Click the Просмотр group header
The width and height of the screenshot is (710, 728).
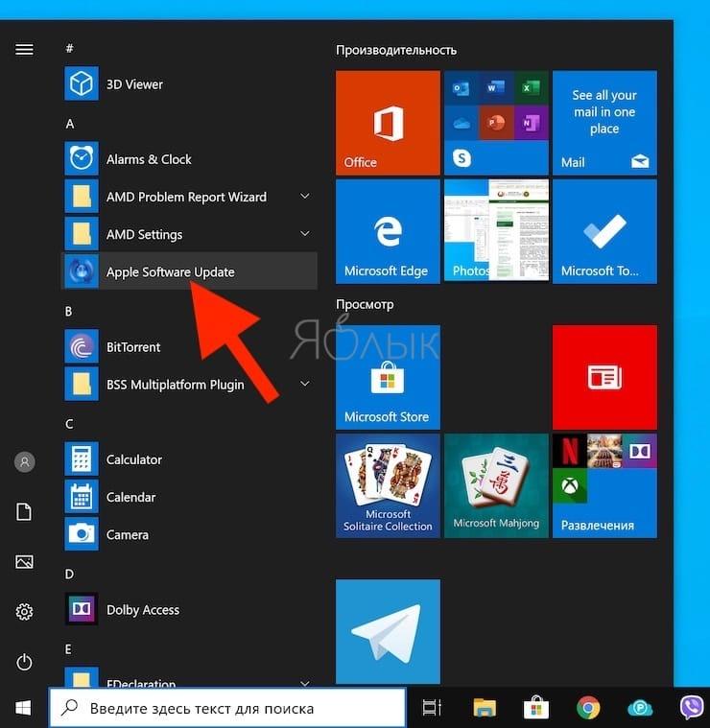365,304
